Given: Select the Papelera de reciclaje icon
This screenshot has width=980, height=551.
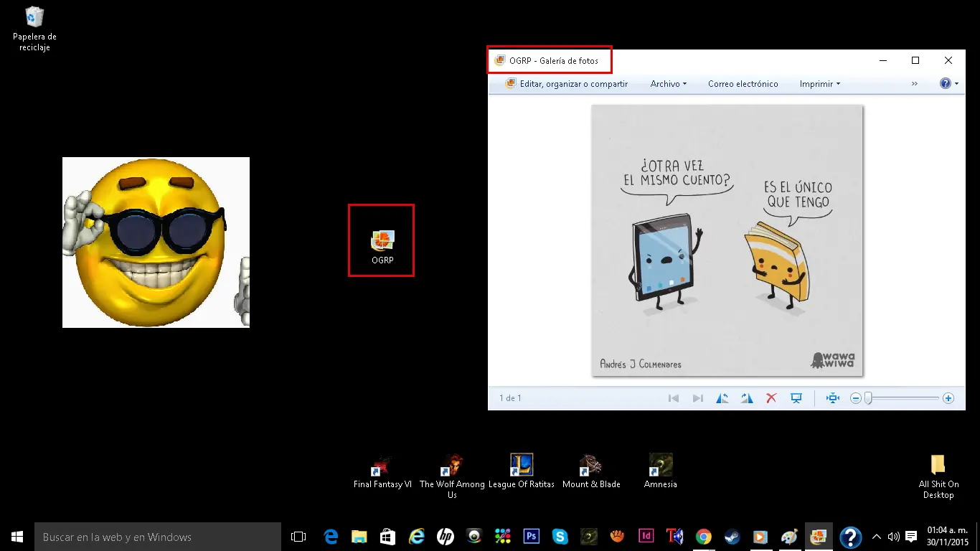Looking at the screenshot, I should click(34, 29).
